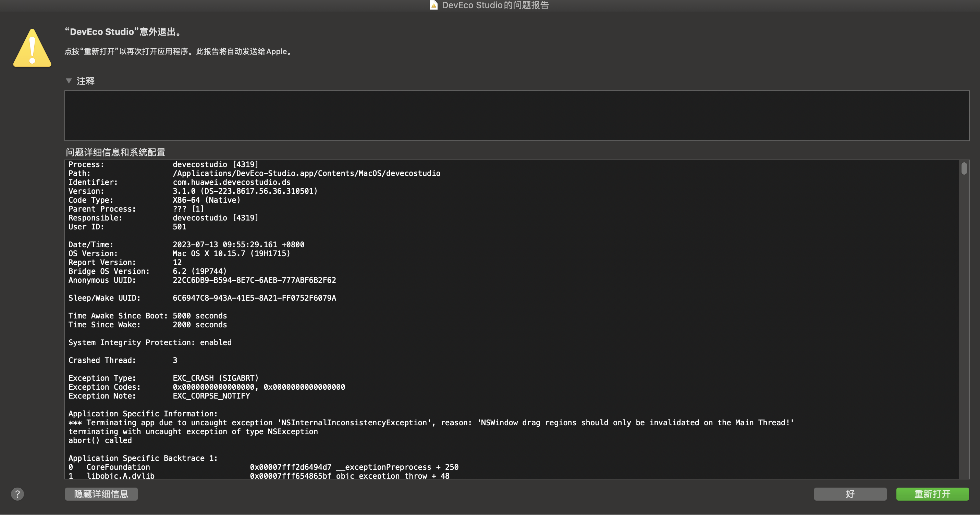Click the Sleep/Wake UUID value
The image size is (980, 515).
pos(254,298)
